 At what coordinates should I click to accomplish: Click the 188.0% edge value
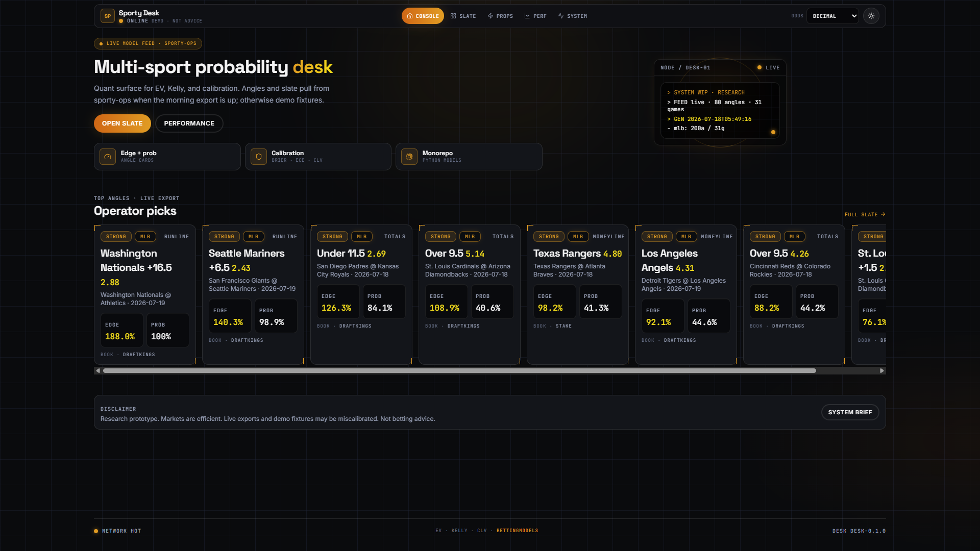pos(120,337)
